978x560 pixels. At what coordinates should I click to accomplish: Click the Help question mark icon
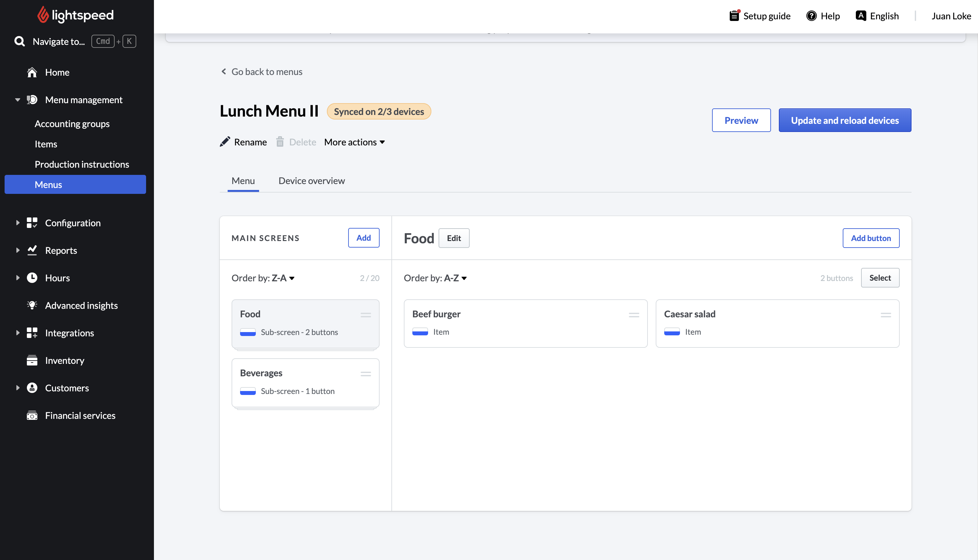pyautogui.click(x=811, y=16)
